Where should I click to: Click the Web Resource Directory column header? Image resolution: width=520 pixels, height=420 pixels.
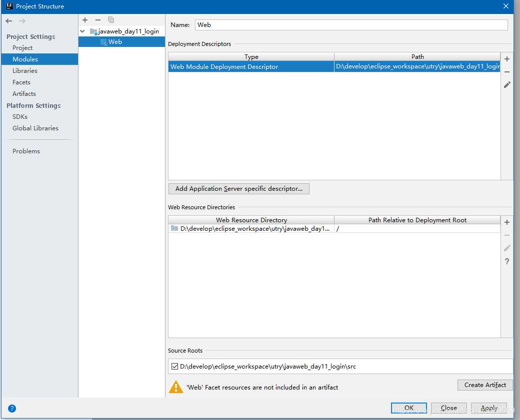coord(251,220)
